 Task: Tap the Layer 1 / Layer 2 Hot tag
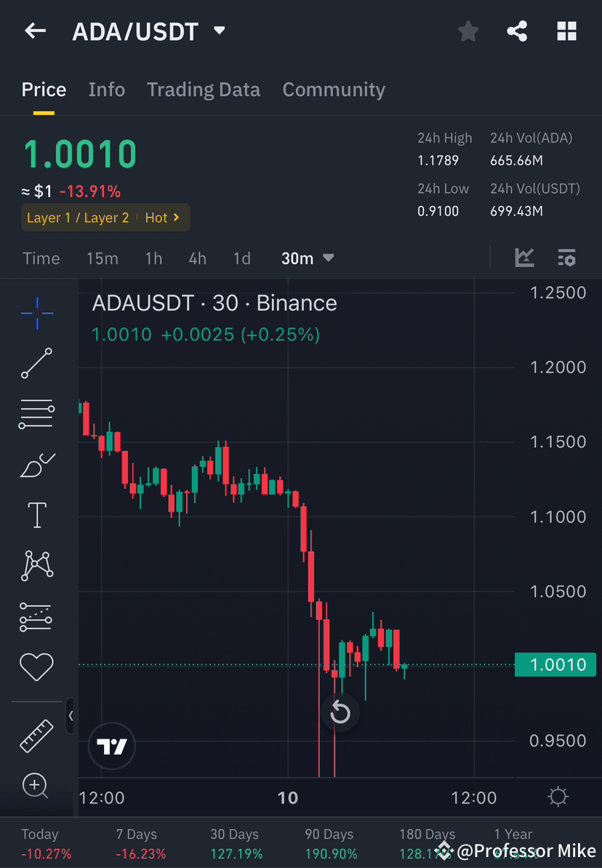coord(105,217)
